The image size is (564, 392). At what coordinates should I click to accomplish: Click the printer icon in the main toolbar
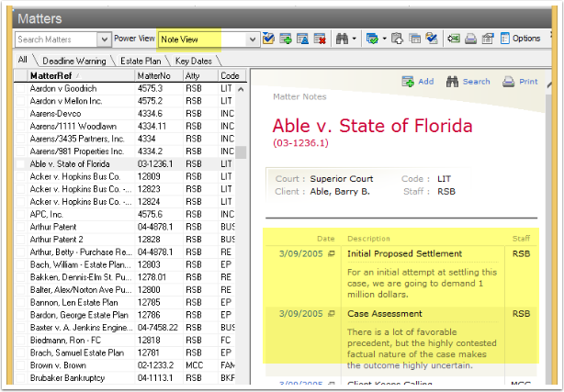click(x=470, y=39)
